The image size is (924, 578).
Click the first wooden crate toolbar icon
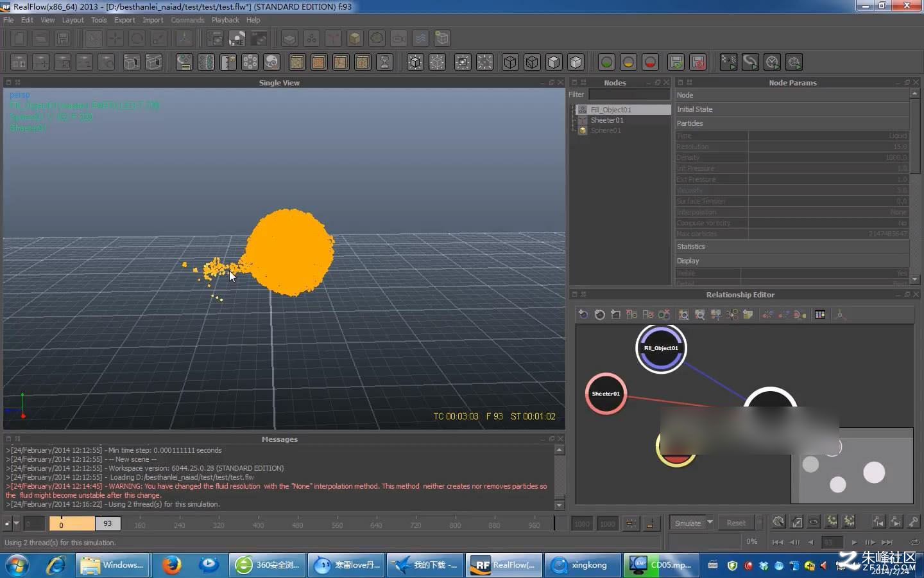[x=297, y=62]
